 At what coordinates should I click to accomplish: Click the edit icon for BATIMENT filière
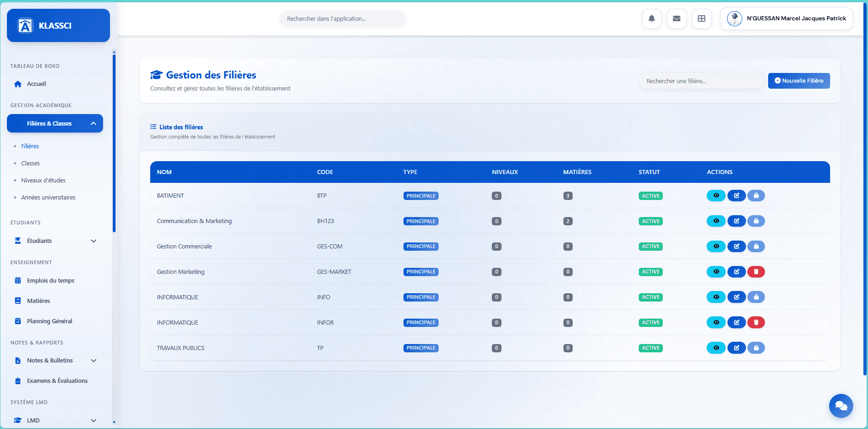point(736,195)
